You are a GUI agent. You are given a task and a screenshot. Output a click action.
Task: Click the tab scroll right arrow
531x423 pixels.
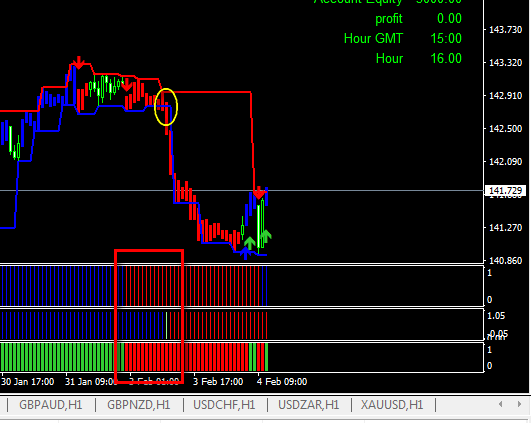coord(519,404)
